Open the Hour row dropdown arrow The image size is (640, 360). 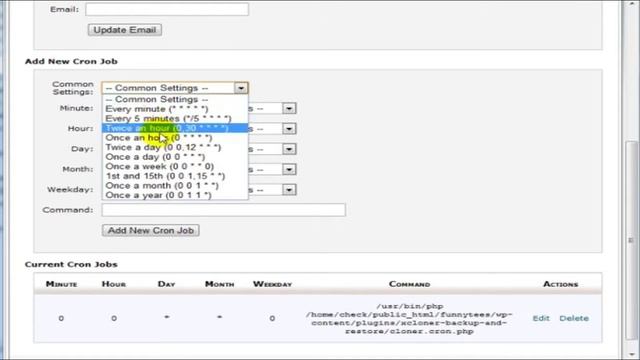coord(289,129)
